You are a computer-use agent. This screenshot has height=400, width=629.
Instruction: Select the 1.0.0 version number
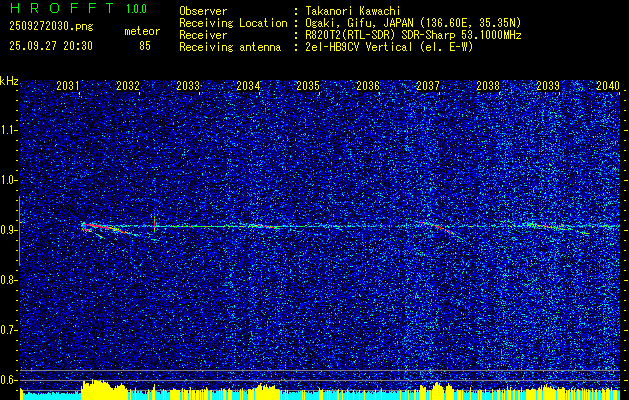click(x=136, y=8)
